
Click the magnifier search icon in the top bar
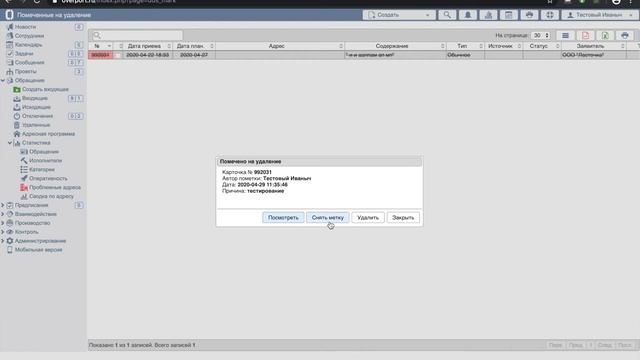pos(447,15)
